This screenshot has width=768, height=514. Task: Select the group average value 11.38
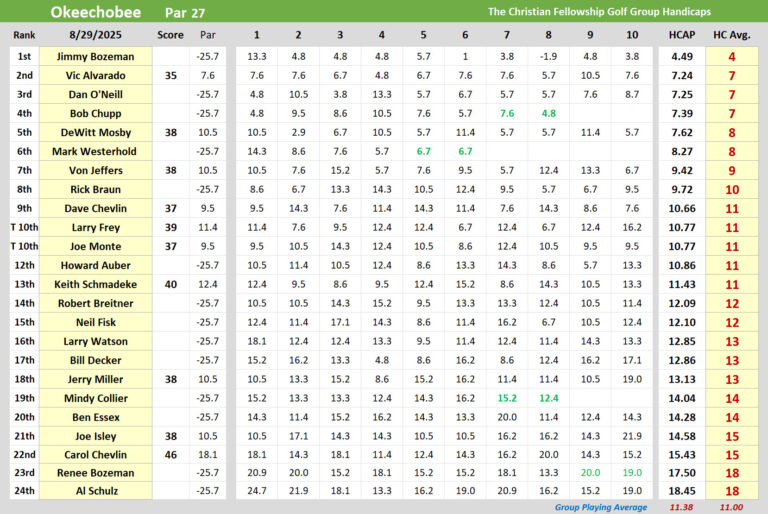tap(681, 507)
